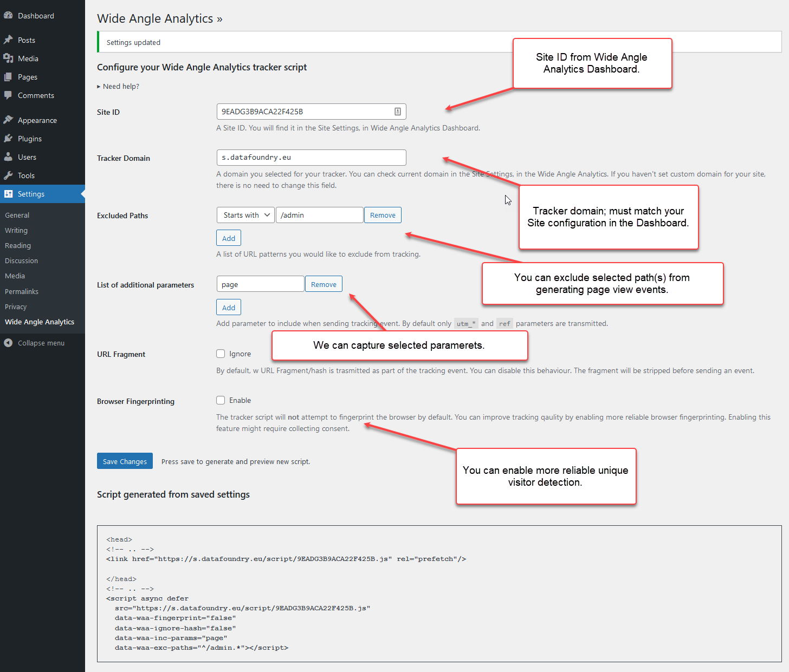Click the 'page' parameter input field
This screenshot has height=672, width=789.
pos(260,284)
